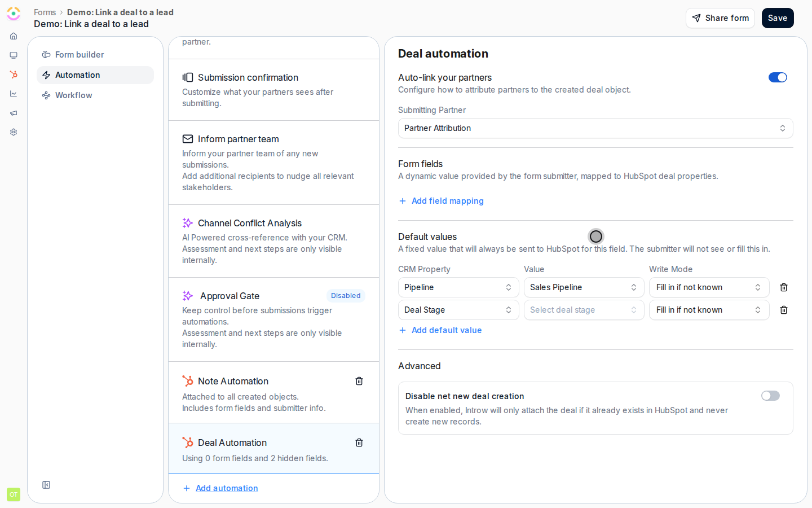Viewport: 812px width, 508px height.
Task: Enable Disable net new deal creation toggle
Action: tap(770, 396)
